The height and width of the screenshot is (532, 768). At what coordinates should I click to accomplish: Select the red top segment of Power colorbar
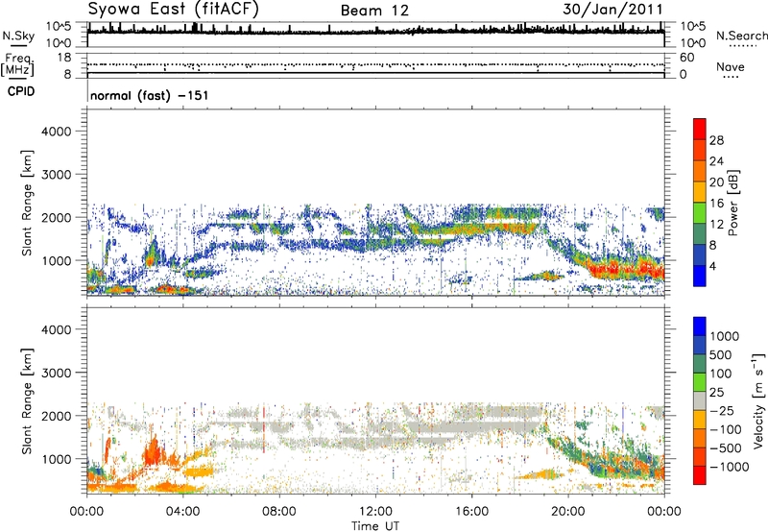700,129
